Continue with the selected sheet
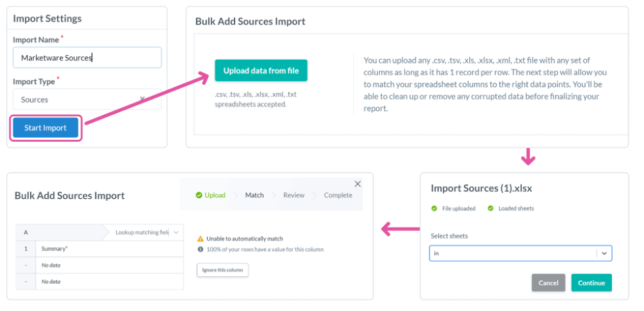This screenshot has width=644, height=311. pos(591,283)
